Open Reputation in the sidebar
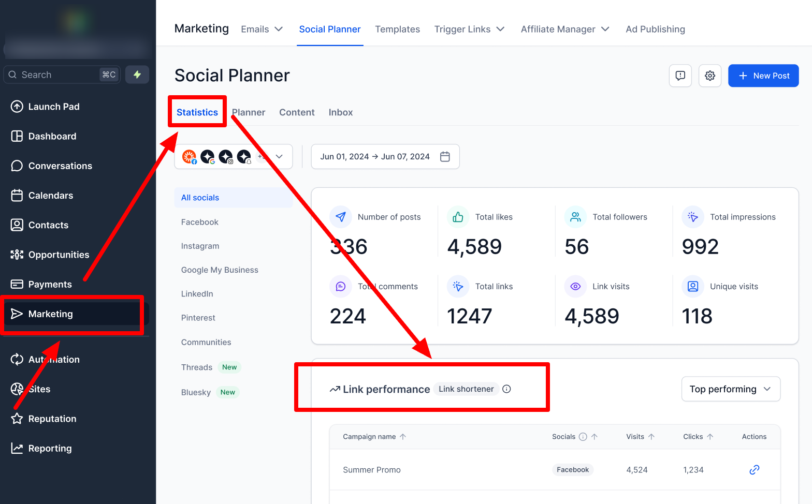The width and height of the screenshot is (812, 504). pyautogui.click(x=52, y=419)
